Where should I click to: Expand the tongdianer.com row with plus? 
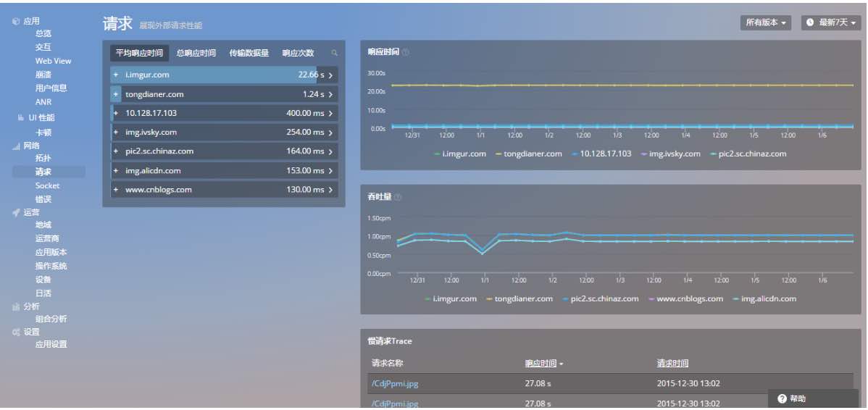coord(116,94)
